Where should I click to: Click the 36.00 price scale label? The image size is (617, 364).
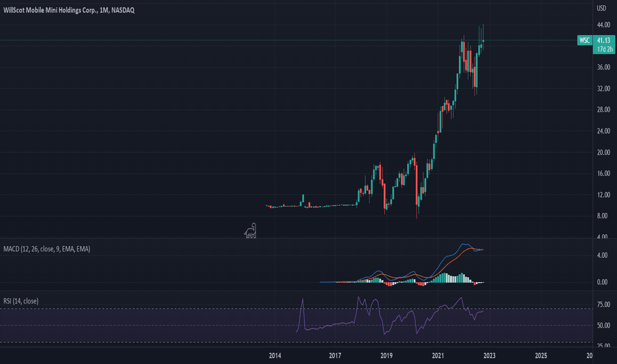tap(604, 68)
